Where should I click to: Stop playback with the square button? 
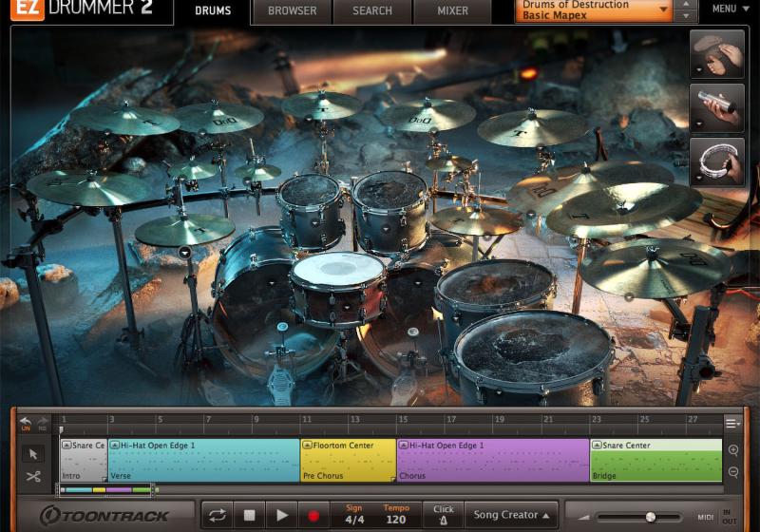(249, 515)
